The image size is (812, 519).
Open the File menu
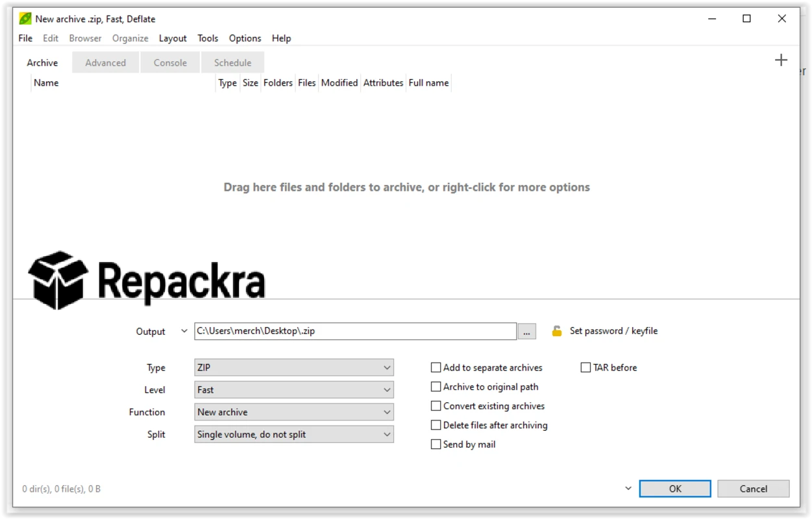[25, 38]
